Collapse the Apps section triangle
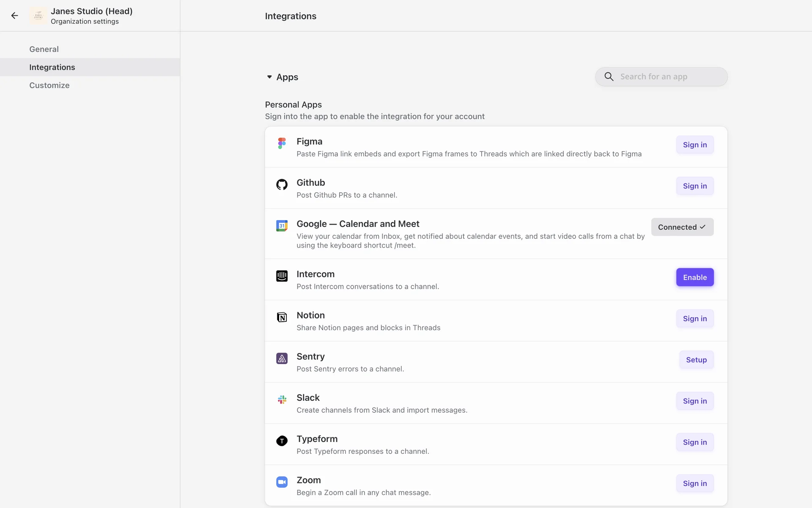 269,77
